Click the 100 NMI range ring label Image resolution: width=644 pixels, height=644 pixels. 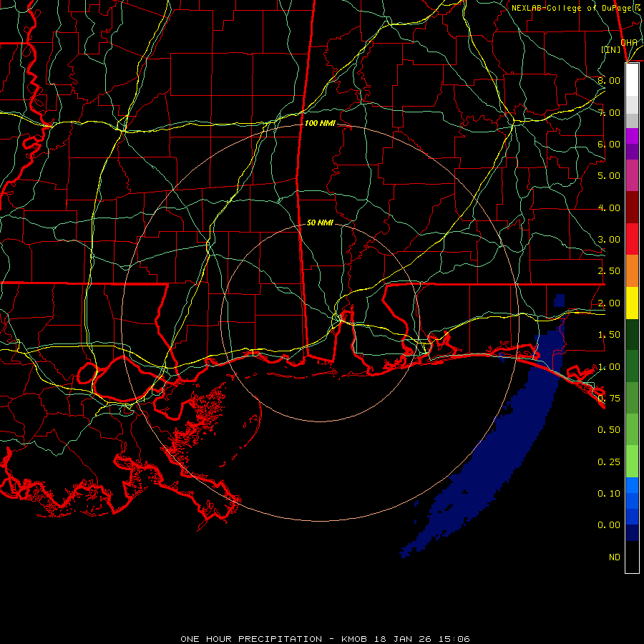[x=320, y=123]
